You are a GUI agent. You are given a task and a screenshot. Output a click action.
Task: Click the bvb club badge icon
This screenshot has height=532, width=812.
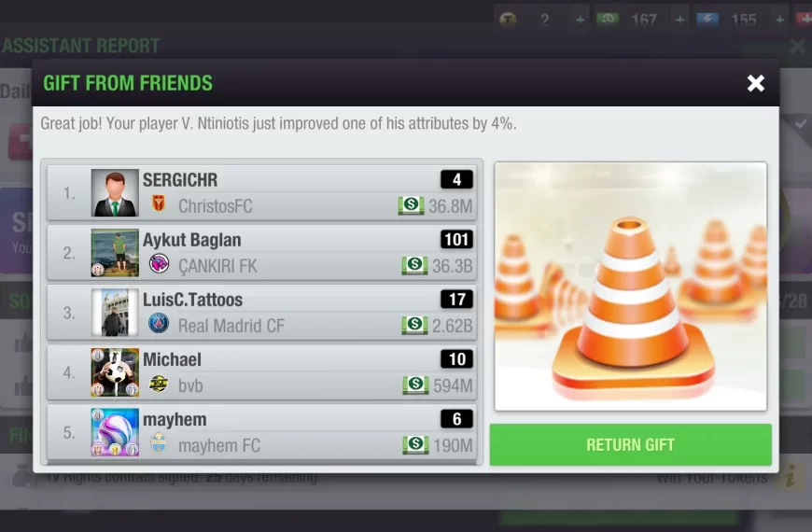[x=159, y=384]
